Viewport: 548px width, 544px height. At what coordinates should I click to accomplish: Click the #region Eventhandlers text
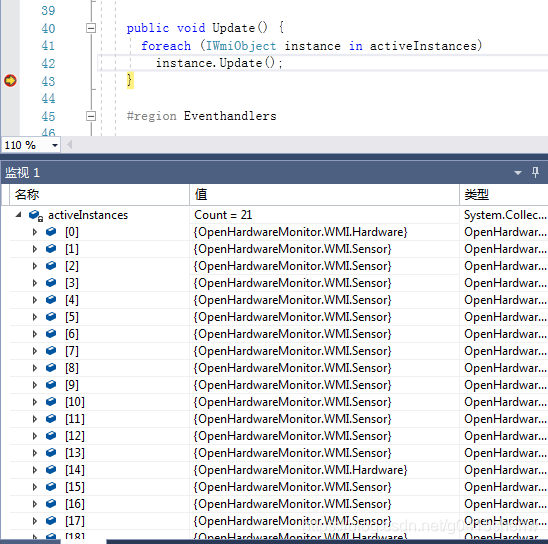coord(201,116)
